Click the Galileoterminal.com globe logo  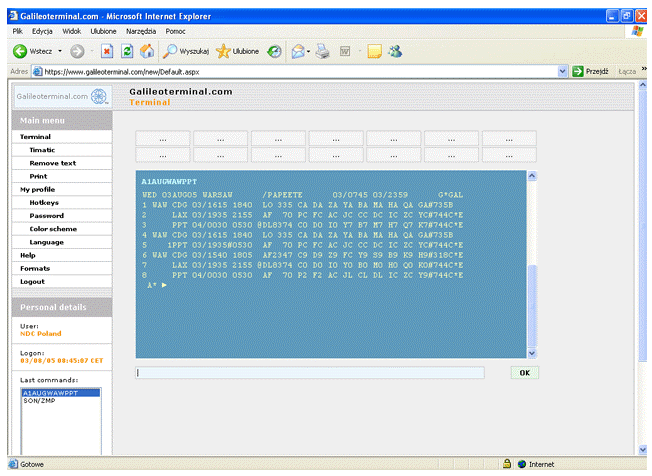pyautogui.click(x=99, y=96)
